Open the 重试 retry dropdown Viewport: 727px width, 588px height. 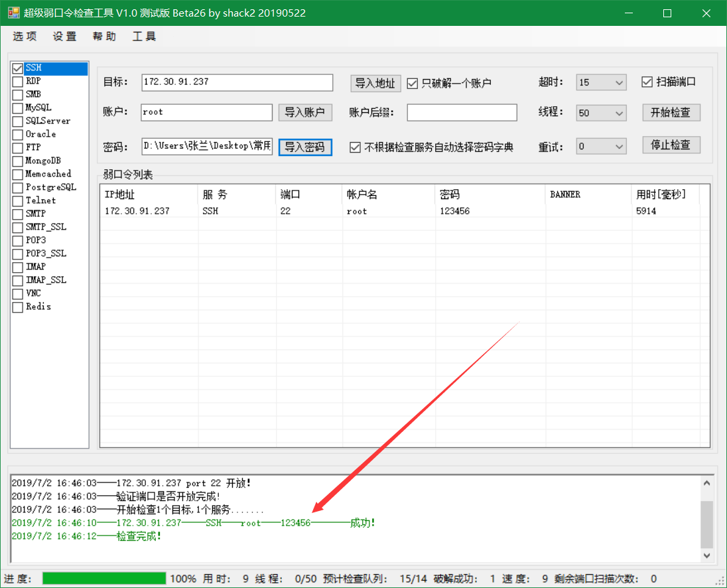(x=601, y=147)
